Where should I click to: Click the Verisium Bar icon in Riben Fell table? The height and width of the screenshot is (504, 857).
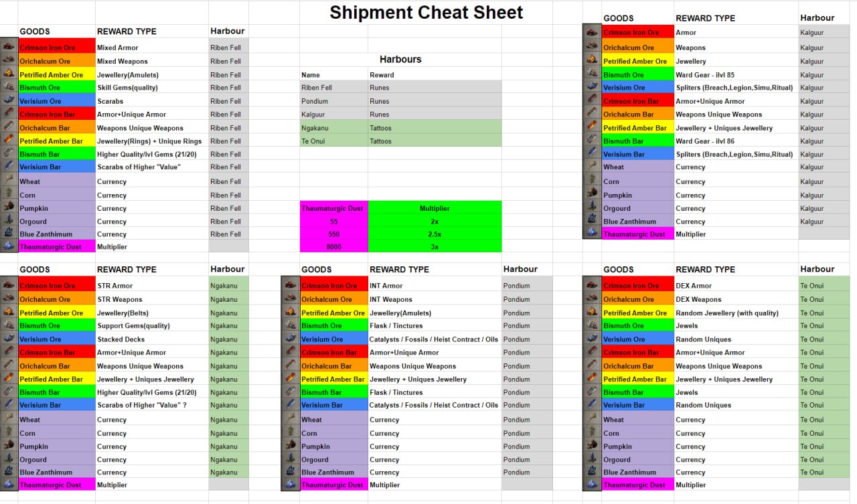pyautogui.click(x=9, y=167)
